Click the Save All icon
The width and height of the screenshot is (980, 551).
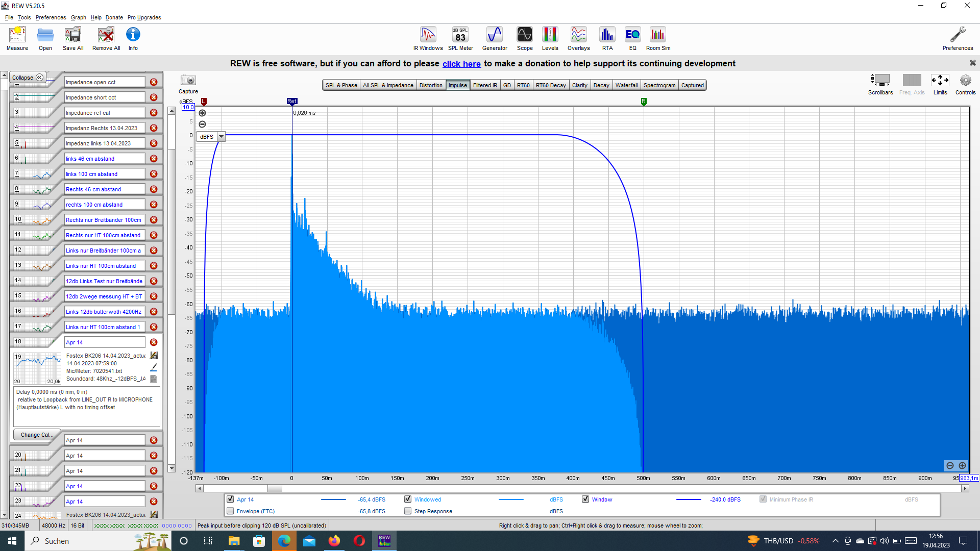[73, 39]
